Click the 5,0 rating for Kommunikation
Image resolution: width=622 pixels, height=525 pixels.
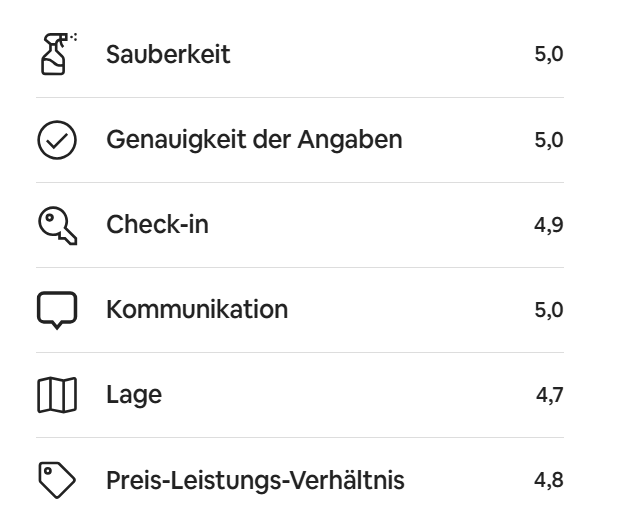(549, 310)
